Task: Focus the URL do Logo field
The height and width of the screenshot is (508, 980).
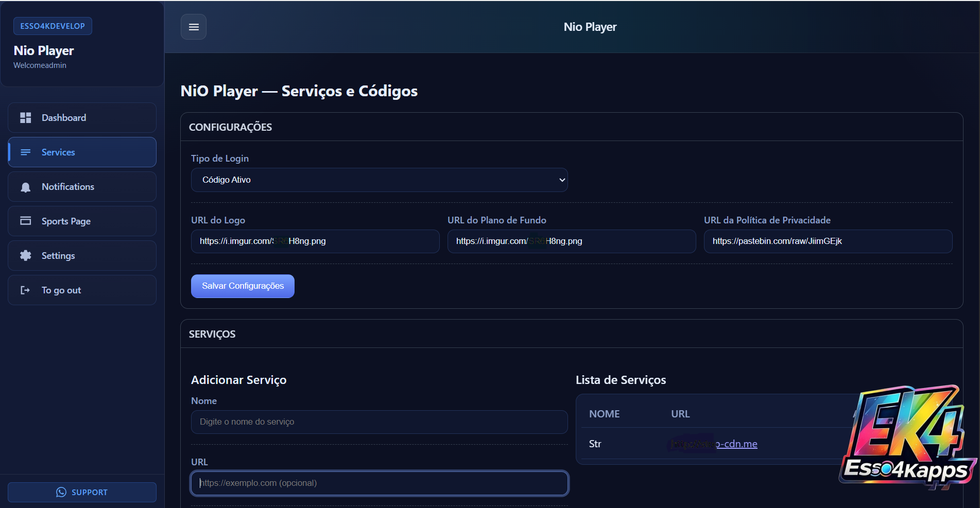Action: coord(315,241)
